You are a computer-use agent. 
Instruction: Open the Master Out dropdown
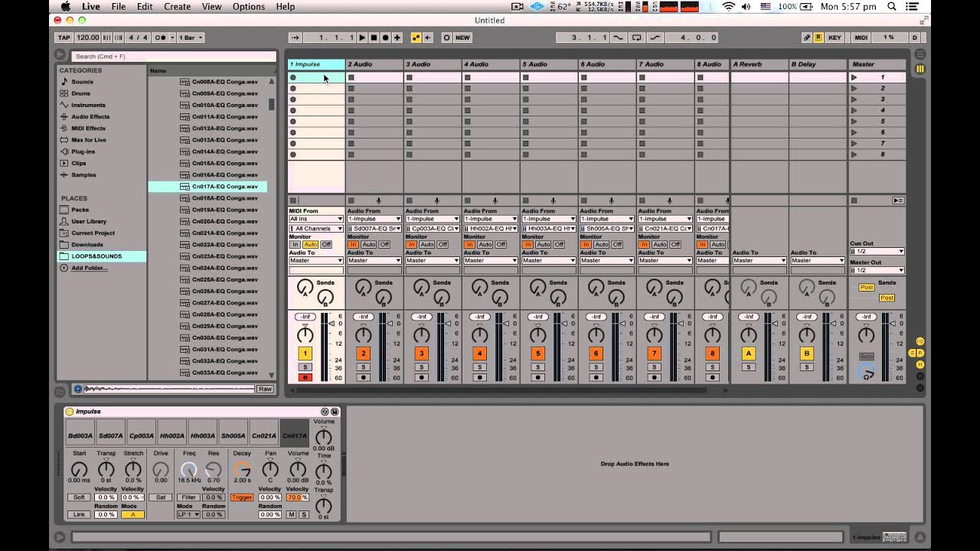click(877, 270)
